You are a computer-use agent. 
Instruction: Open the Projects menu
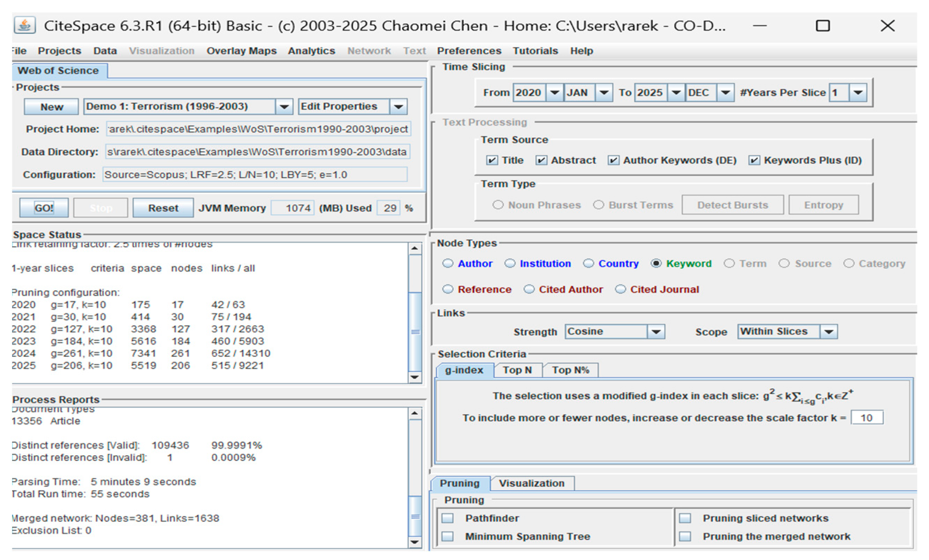pyautogui.click(x=59, y=51)
